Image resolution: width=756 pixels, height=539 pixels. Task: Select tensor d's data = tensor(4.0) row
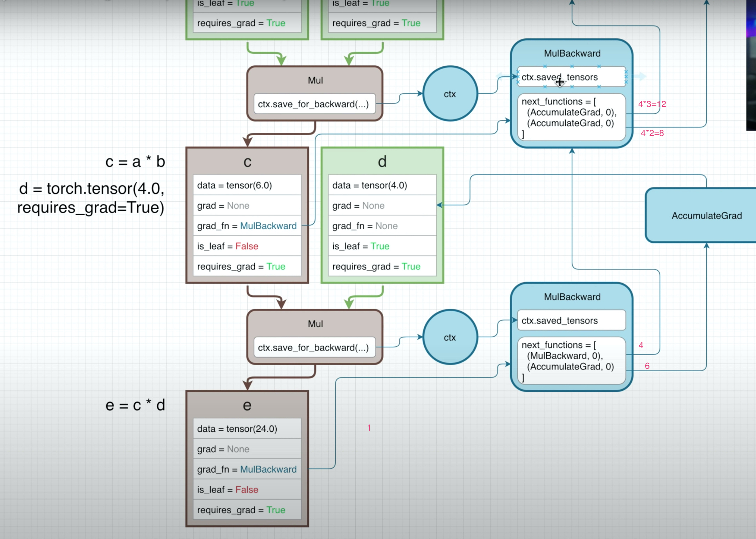coord(382,185)
